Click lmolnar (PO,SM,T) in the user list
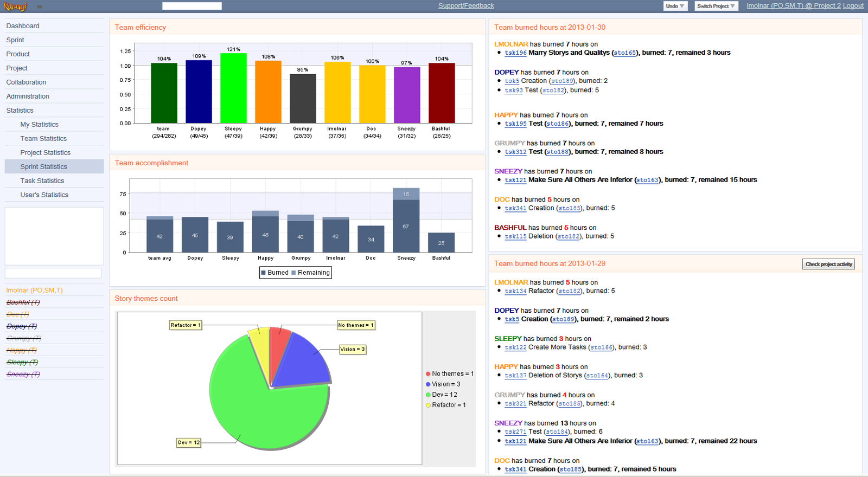Image resolution: width=868 pixels, height=477 pixels. coord(35,291)
